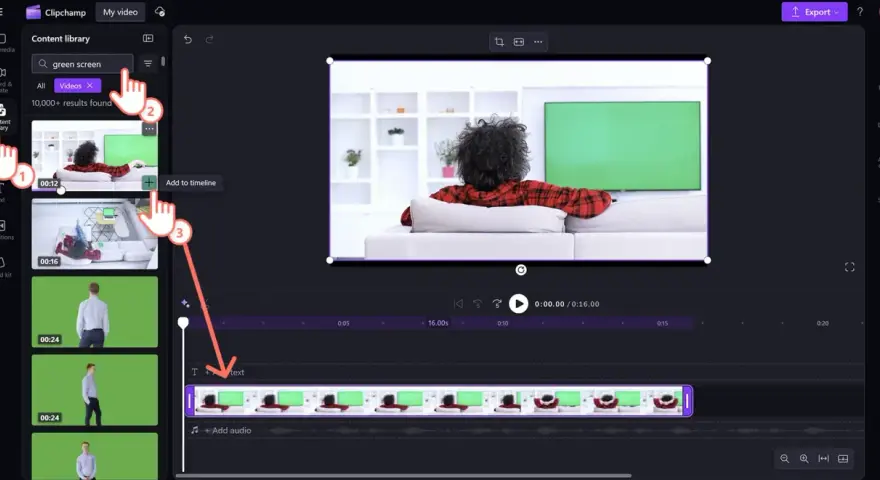Screen dimensions: 880x480
Task: Click the '10,000+ results found' text
Action: click(x=71, y=103)
